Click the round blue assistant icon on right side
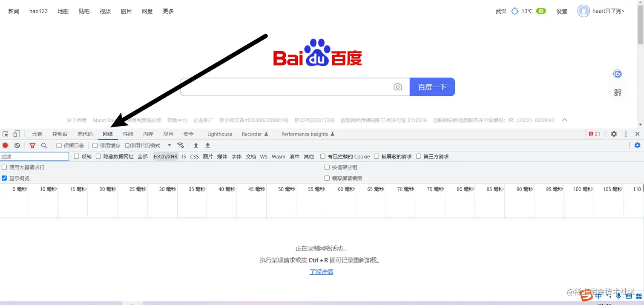This screenshot has width=644, height=305. (618, 74)
